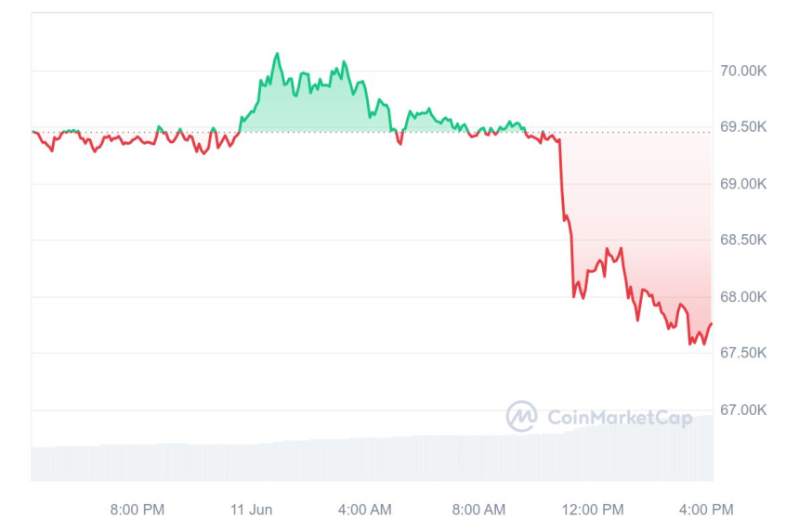Select the 69.50K price axis label
799x532 pixels.
741,127
